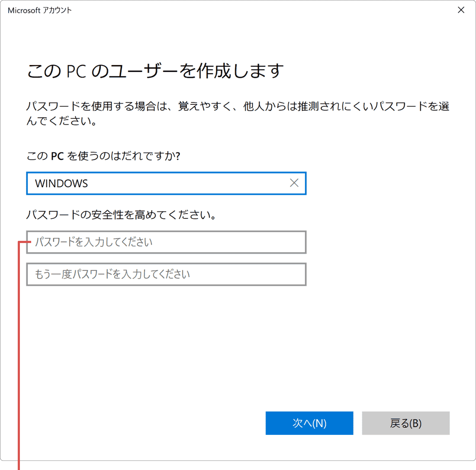Click the 戻る(B) button
The width and height of the screenshot is (476, 470).
point(405,423)
